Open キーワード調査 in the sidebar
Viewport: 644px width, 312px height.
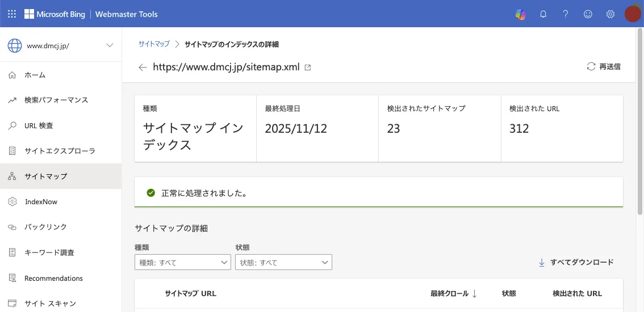pyautogui.click(x=61, y=252)
